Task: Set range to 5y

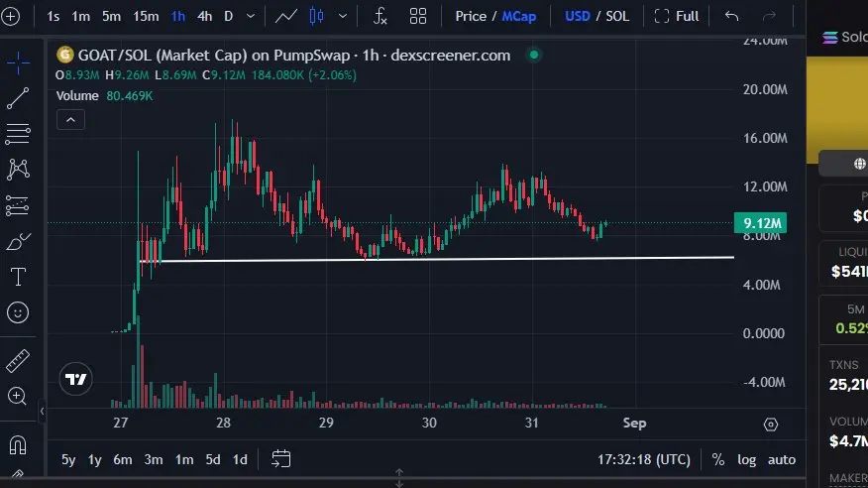Action: pos(68,460)
